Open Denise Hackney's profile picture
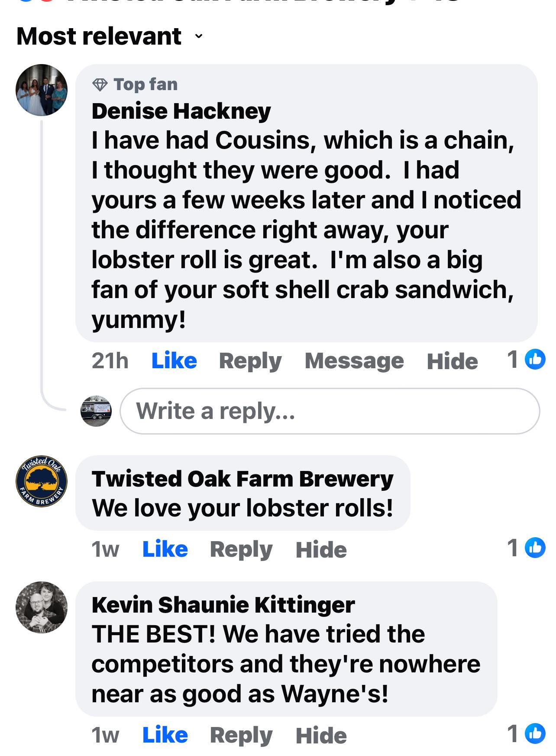This screenshot has width=556, height=756. click(x=42, y=90)
